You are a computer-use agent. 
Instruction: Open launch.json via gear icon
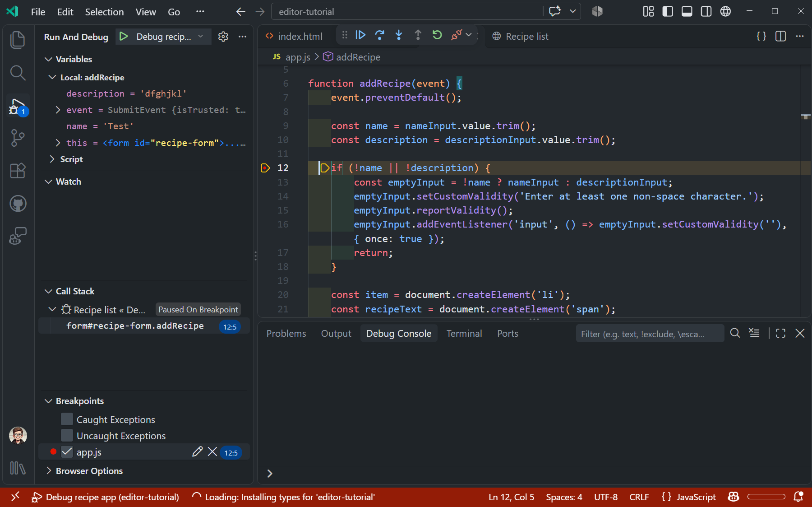point(223,37)
